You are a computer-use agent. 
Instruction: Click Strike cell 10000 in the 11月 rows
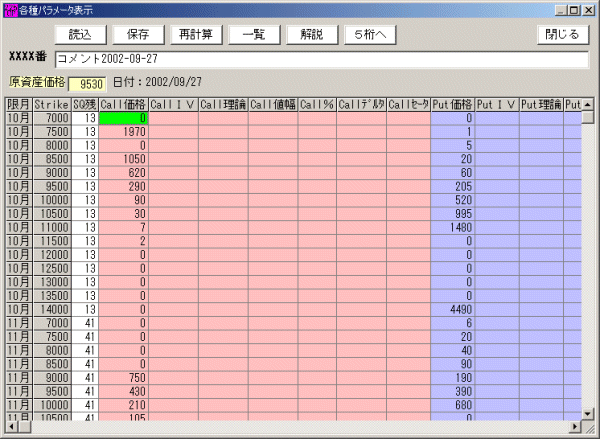(52, 405)
